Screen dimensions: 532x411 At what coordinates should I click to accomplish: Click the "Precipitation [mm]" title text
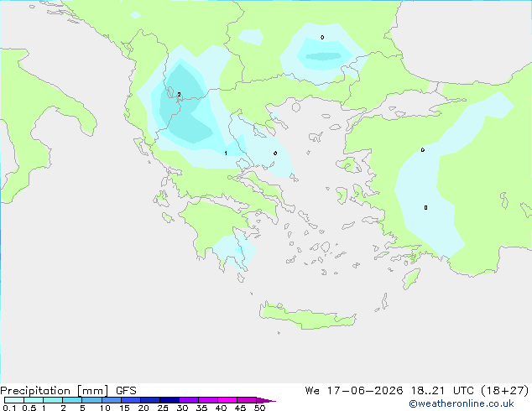pyautogui.click(x=55, y=391)
